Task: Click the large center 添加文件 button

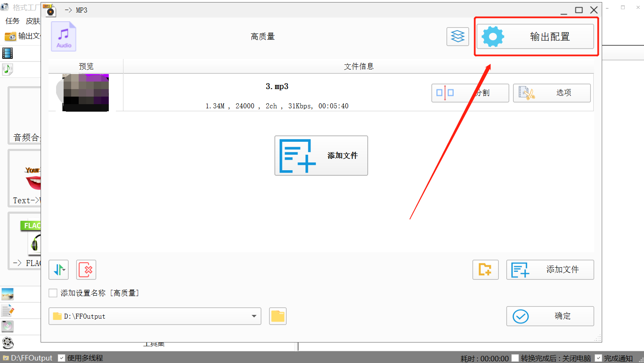Action: point(321,156)
